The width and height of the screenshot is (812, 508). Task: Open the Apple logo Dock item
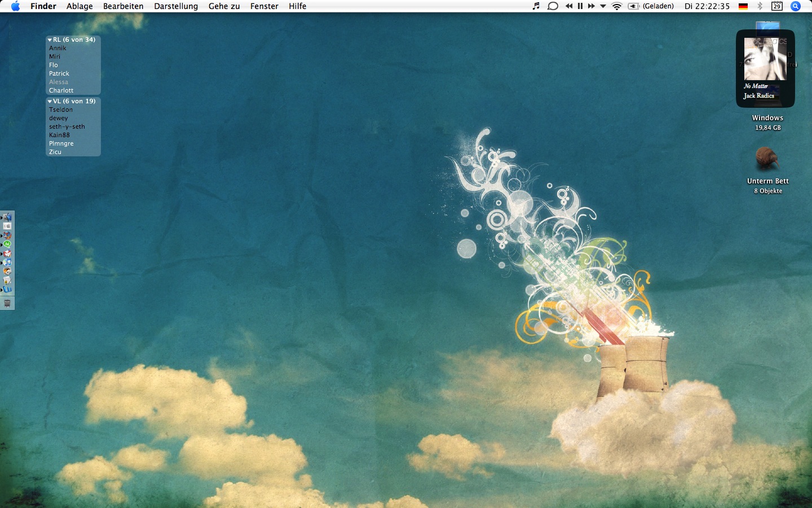(x=7, y=226)
